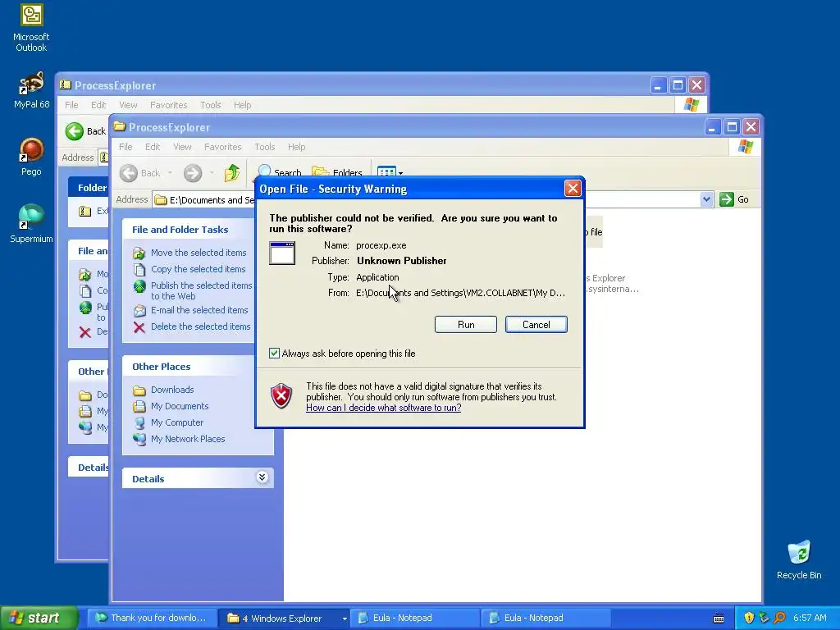The image size is (840, 630).
Task: Click the My Computer icon in Other Places
Action: [x=139, y=422]
